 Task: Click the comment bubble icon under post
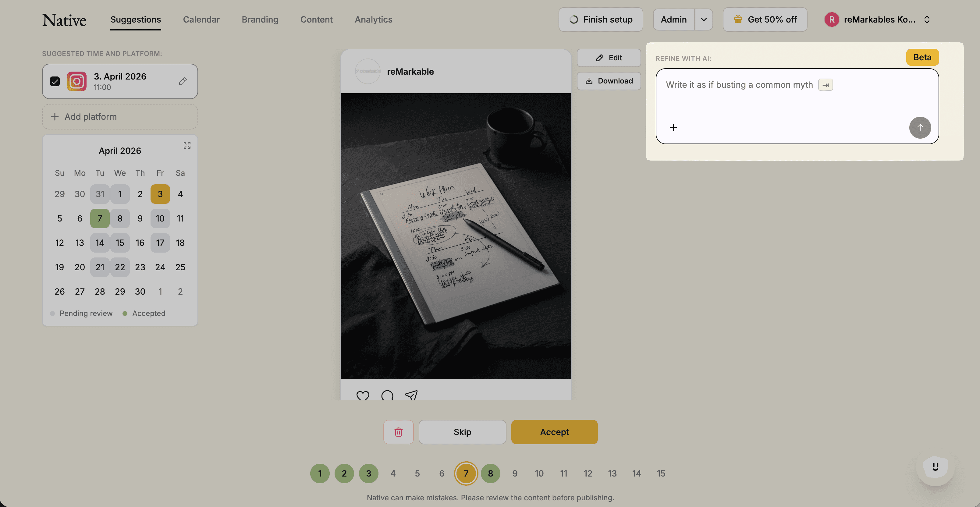[387, 395]
